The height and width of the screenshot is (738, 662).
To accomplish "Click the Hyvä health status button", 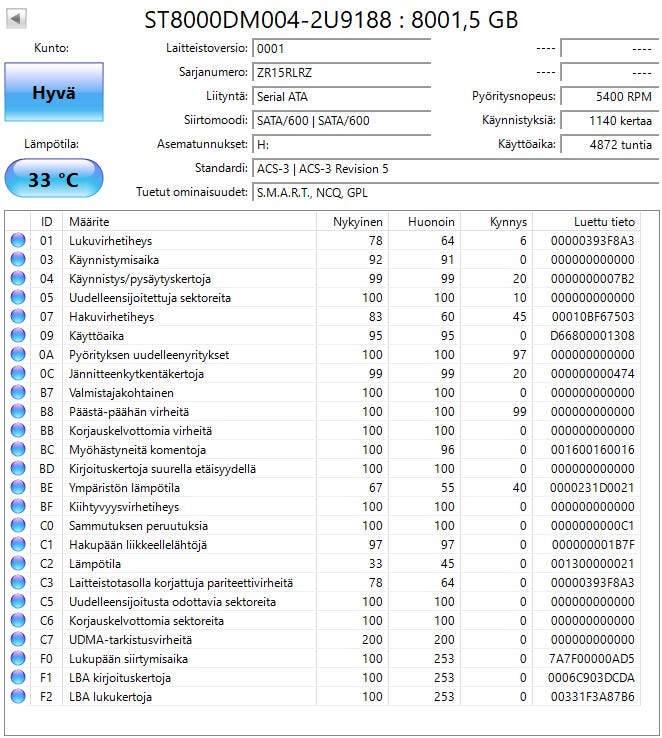I will click(x=53, y=92).
